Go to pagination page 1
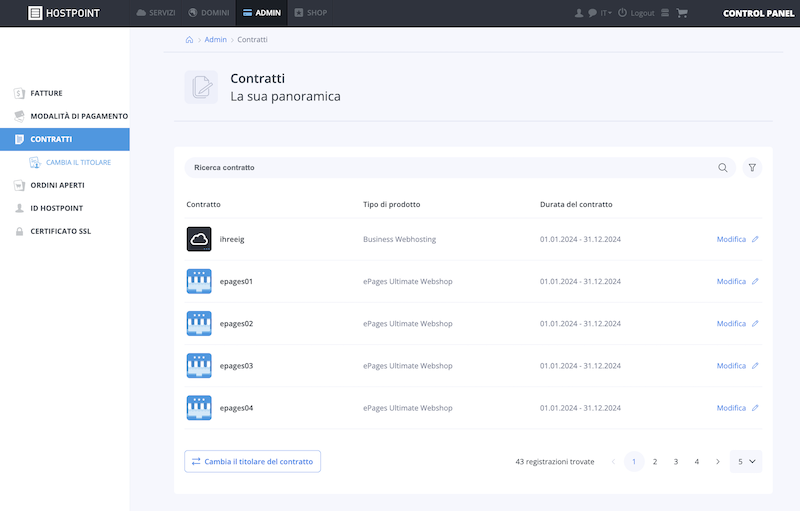Image resolution: width=800 pixels, height=511 pixels. pos(634,462)
